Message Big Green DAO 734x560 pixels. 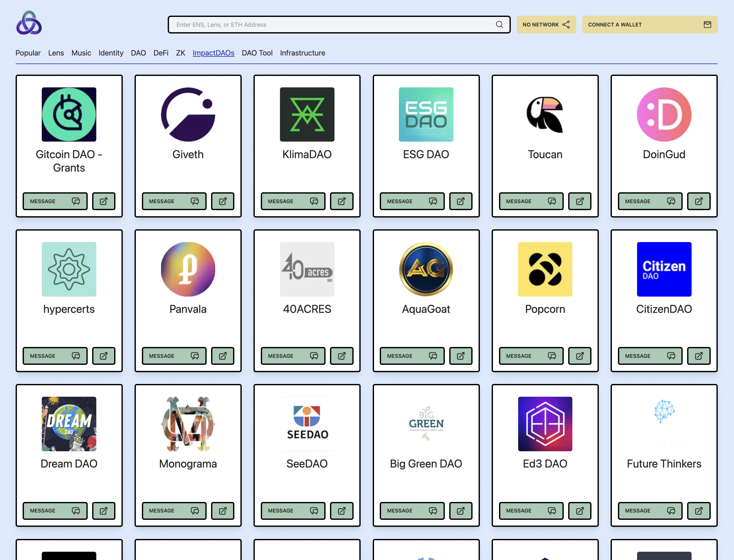(412, 510)
